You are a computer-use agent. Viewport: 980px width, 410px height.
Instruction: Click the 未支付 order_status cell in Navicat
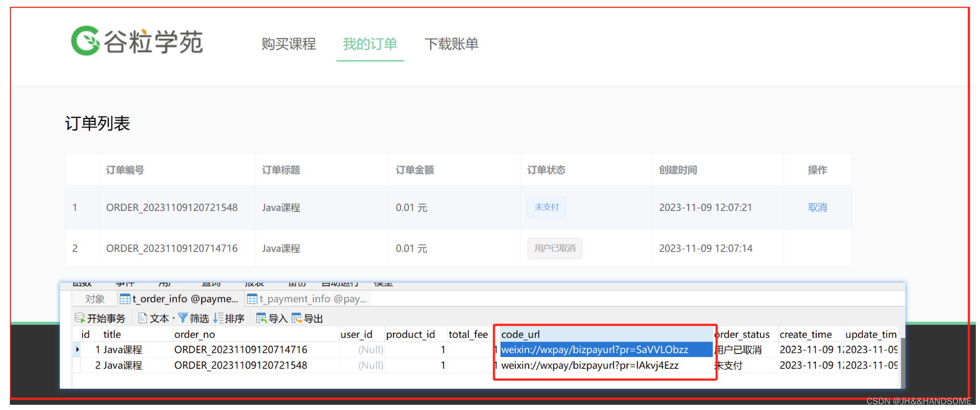point(746,365)
